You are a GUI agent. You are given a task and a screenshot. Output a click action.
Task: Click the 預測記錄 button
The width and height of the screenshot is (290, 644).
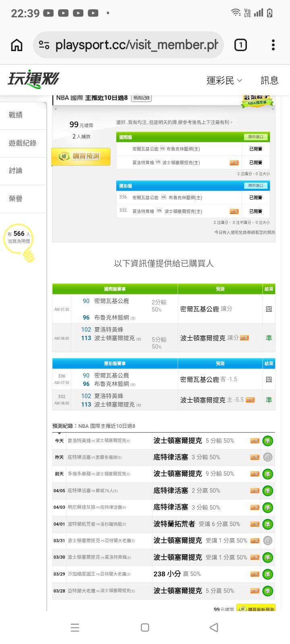tap(141, 98)
